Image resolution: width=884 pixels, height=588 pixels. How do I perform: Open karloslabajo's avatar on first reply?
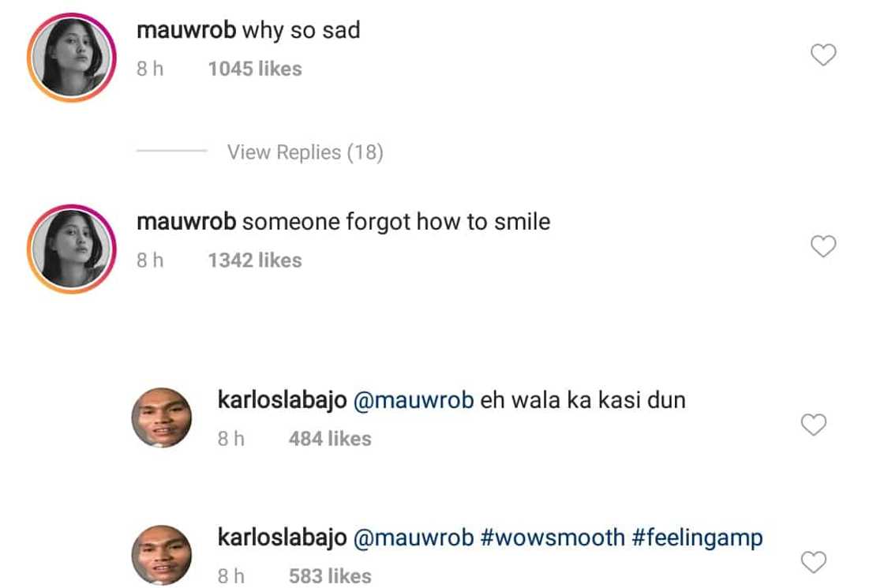[162, 418]
